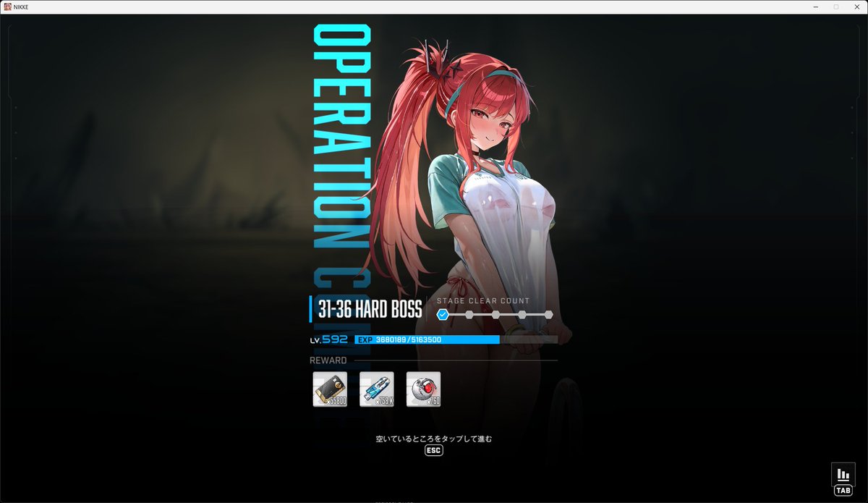
Task: Click the fourth stage clear count marker
Action: [522, 315]
